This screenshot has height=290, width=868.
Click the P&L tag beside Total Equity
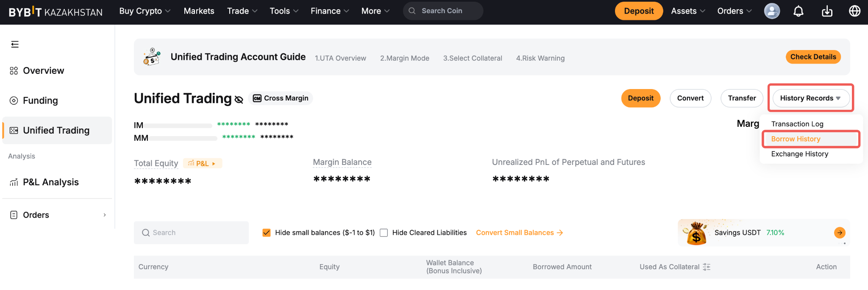point(203,163)
